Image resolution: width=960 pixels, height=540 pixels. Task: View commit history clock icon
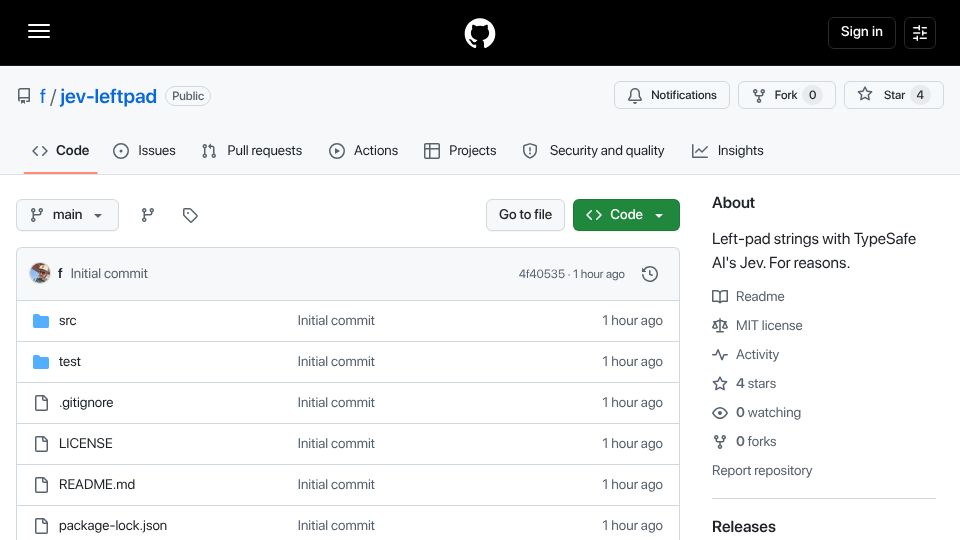(x=650, y=274)
